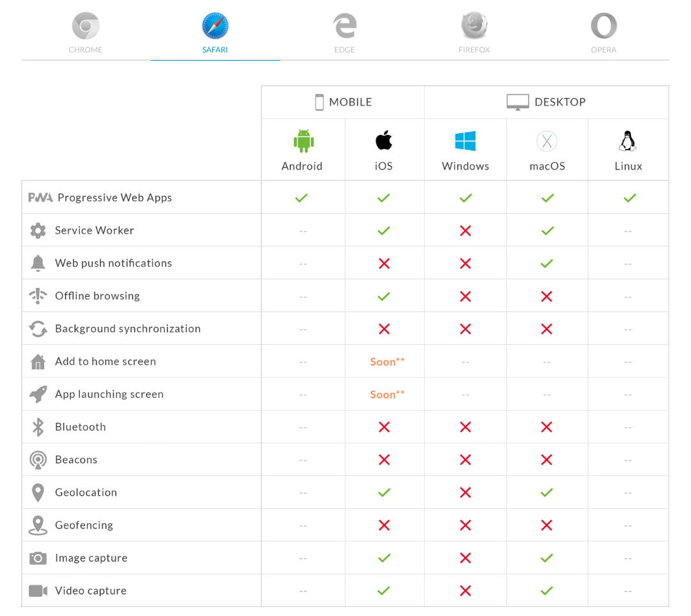691x616 pixels.
Task: Click the PWA logo icon
Action: point(40,198)
